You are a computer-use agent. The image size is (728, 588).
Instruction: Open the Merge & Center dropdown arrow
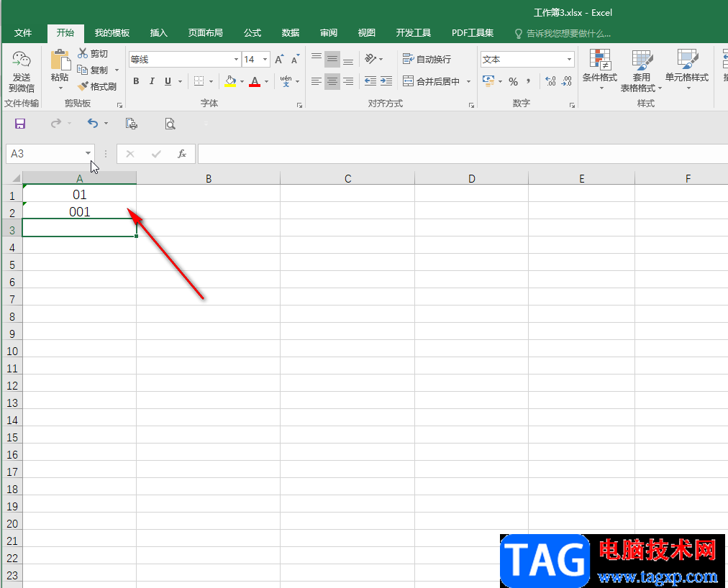click(x=468, y=82)
